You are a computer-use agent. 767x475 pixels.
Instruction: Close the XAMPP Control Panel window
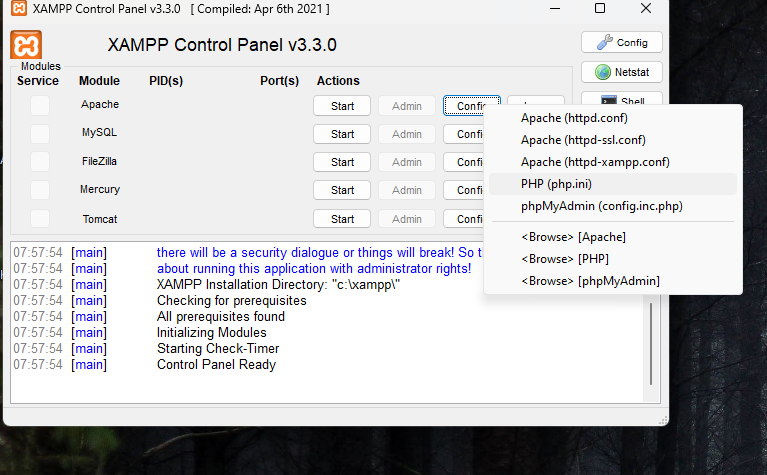[x=646, y=8]
